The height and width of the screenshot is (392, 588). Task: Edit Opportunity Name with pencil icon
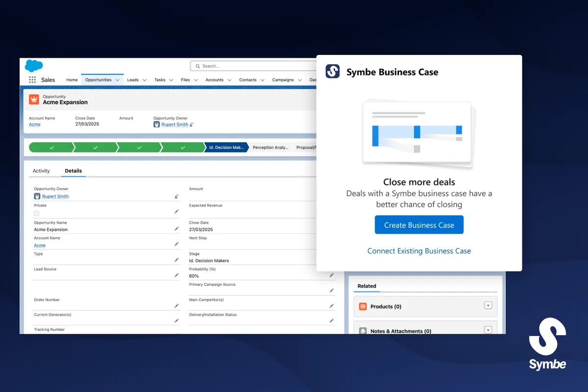coord(176,229)
